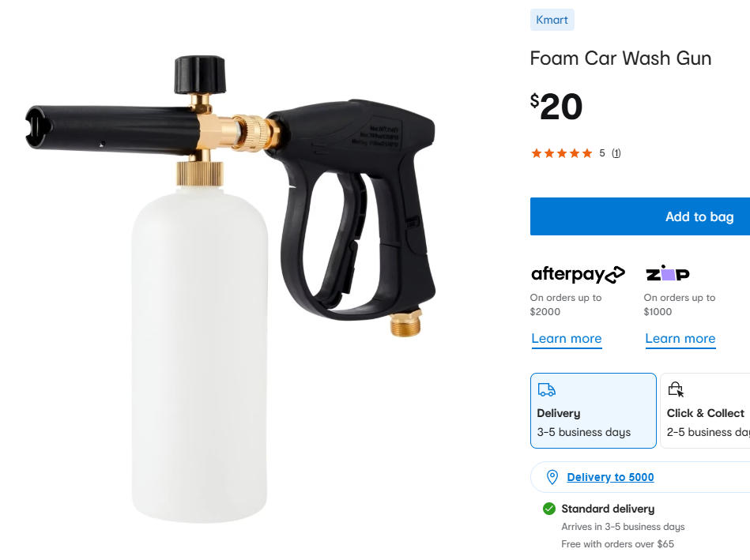The image size is (750, 560).
Task: Click the Afterpay logo
Action: click(578, 274)
